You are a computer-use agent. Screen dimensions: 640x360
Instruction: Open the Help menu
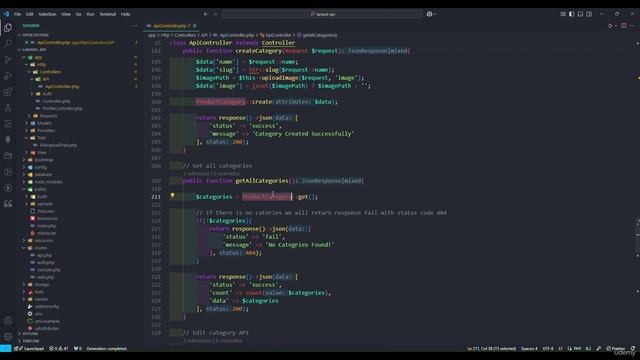(x=125, y=14)
